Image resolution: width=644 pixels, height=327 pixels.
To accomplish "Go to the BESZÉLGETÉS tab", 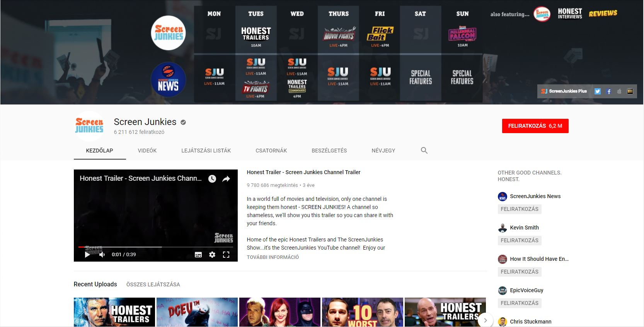I will click(x=329, y=151).
